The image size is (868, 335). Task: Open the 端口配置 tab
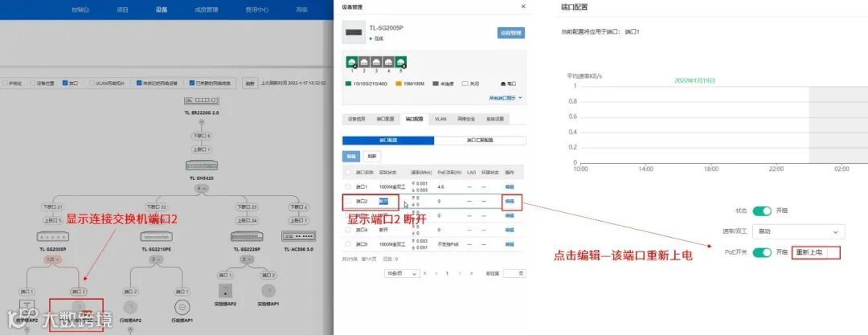pos(414,119)
